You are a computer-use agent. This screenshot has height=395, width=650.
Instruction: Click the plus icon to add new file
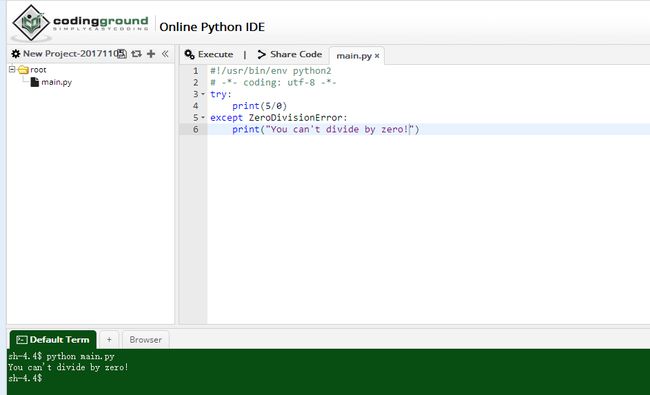click(151, 54)
